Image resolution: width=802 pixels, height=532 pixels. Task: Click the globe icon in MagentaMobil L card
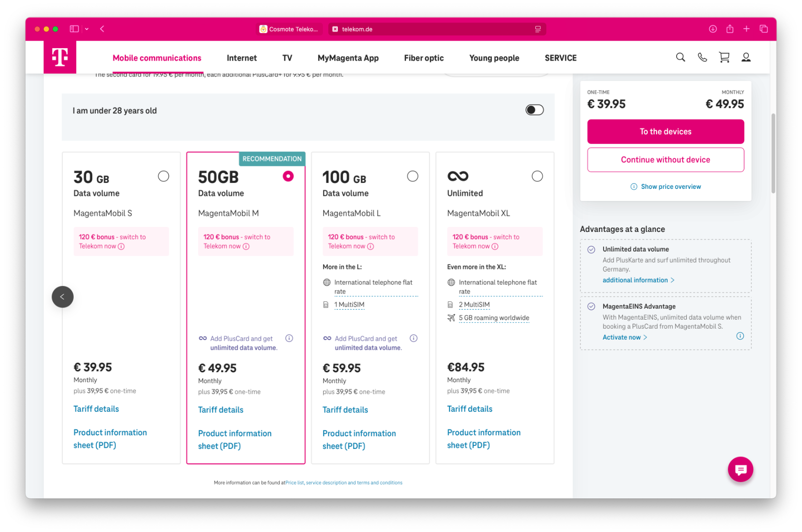(327, 283)
